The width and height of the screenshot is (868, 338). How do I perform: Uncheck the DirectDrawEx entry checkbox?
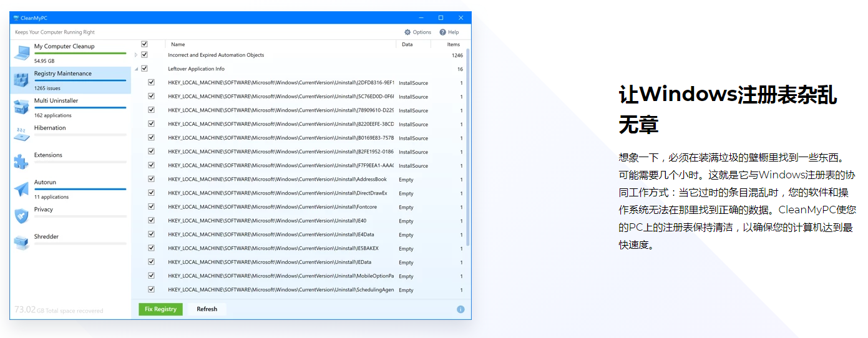[x=151, y=193]
